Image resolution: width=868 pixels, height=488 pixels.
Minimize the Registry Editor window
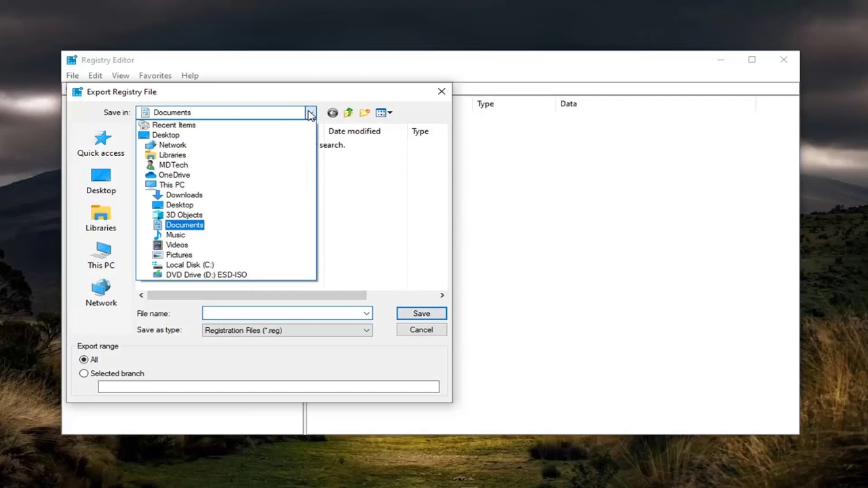coord(721,60)
